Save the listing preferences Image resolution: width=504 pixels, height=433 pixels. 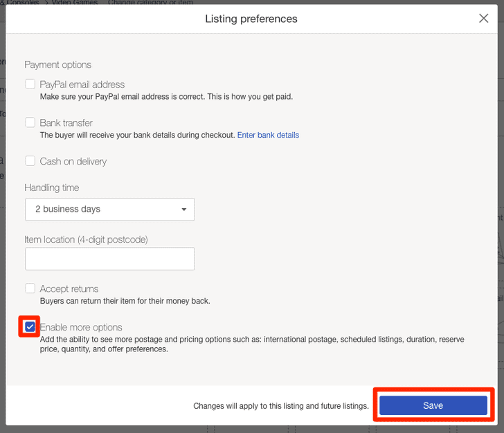point(433,405)
